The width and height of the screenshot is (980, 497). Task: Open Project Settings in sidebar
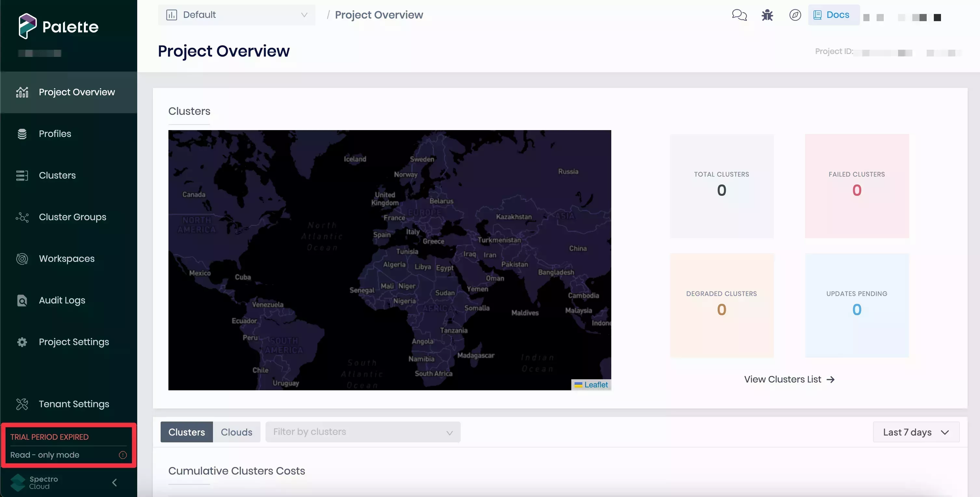tap(74, 342)
